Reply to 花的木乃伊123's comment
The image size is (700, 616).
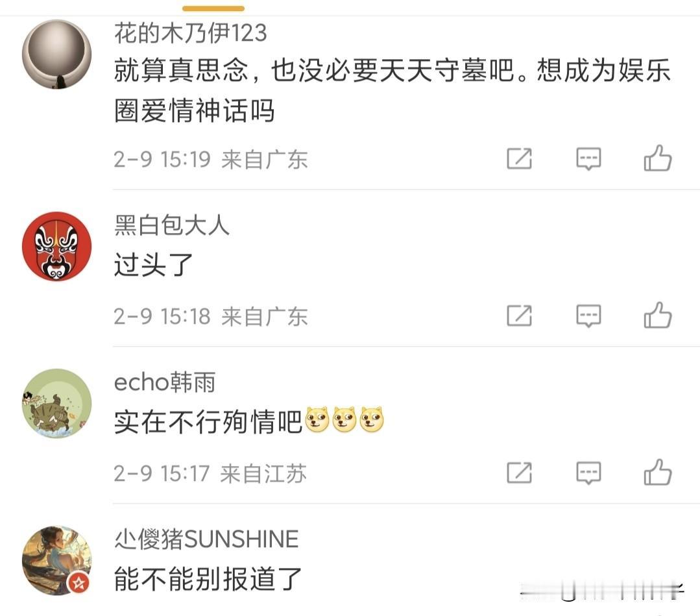588,158
